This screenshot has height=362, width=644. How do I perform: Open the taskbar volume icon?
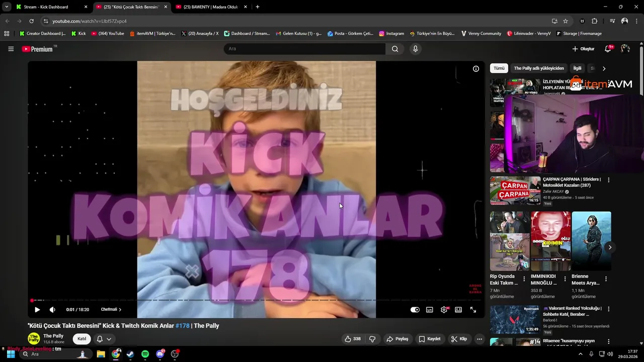click(610, 354)
